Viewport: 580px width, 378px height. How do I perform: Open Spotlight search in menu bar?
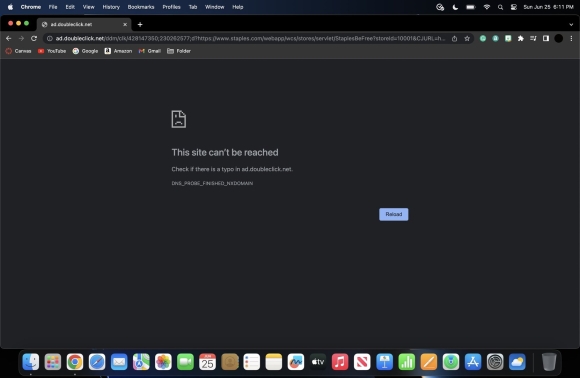500,7
